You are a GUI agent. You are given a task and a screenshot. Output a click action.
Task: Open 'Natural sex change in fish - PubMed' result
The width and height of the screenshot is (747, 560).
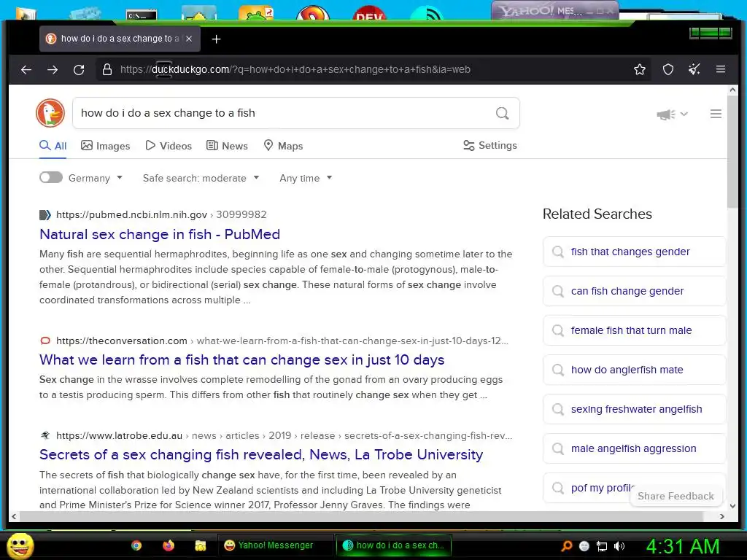tap(160, 234)
